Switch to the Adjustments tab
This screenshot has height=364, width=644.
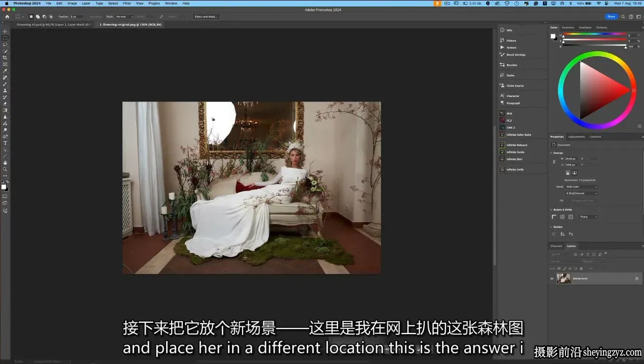pos(577,137)
